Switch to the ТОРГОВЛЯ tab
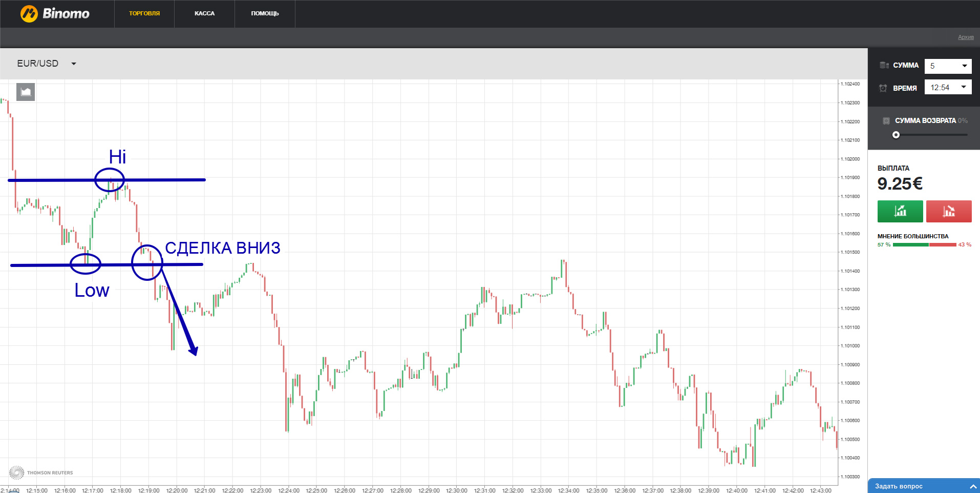 tap(144, 13)
